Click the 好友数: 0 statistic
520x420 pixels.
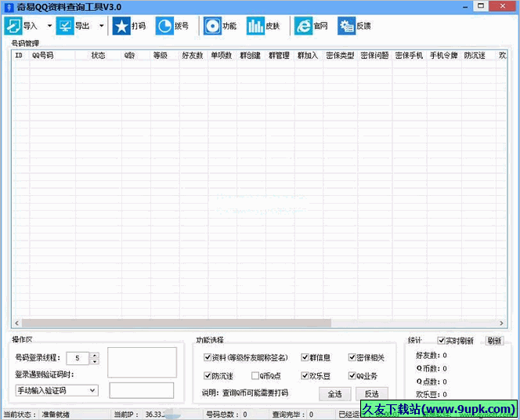(432, 355)
